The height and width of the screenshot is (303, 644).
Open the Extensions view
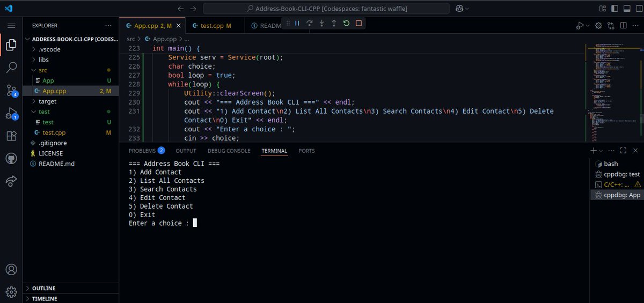coord(11,136)
